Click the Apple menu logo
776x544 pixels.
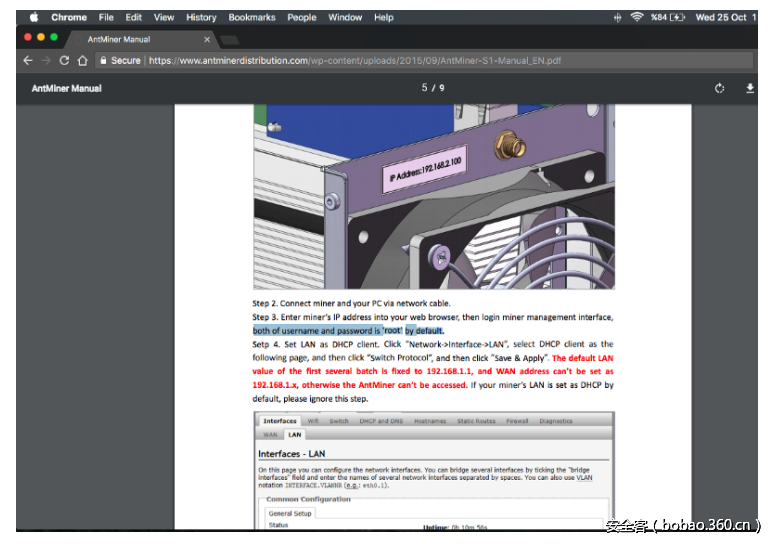(x=33, y=17)
